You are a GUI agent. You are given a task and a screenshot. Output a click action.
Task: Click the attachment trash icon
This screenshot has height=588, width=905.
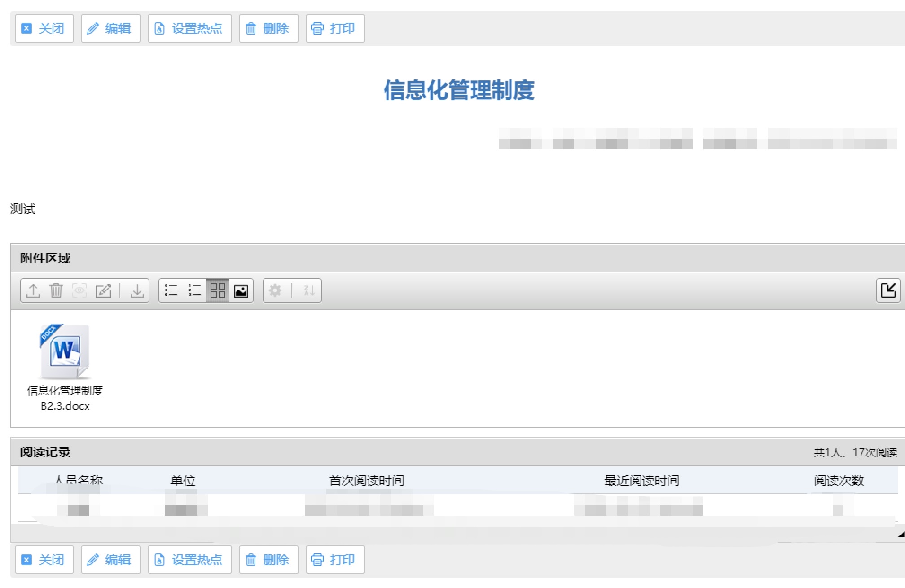[x=56, y=290]
